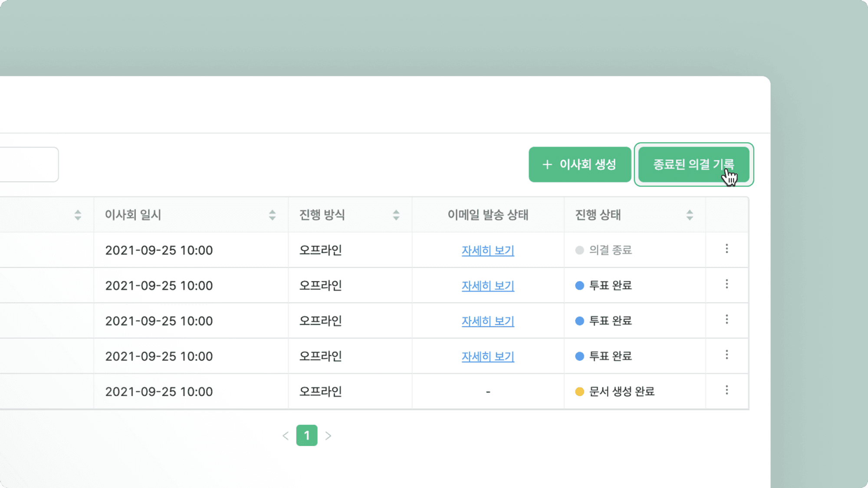Open the 종료된 의결 기록 button

click(x=693, y=164)
